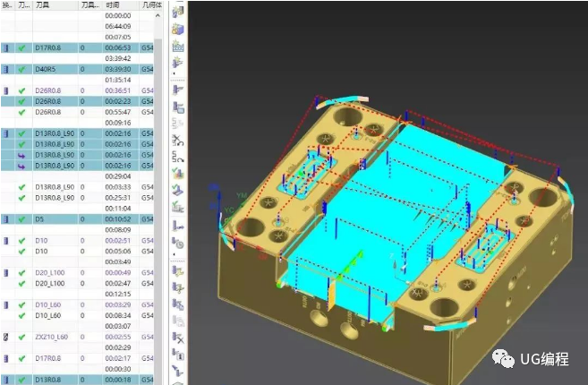Click tool-change icon in D10_L60 row 00:03:29
The image size is (588, 385).
click(5, 304)
